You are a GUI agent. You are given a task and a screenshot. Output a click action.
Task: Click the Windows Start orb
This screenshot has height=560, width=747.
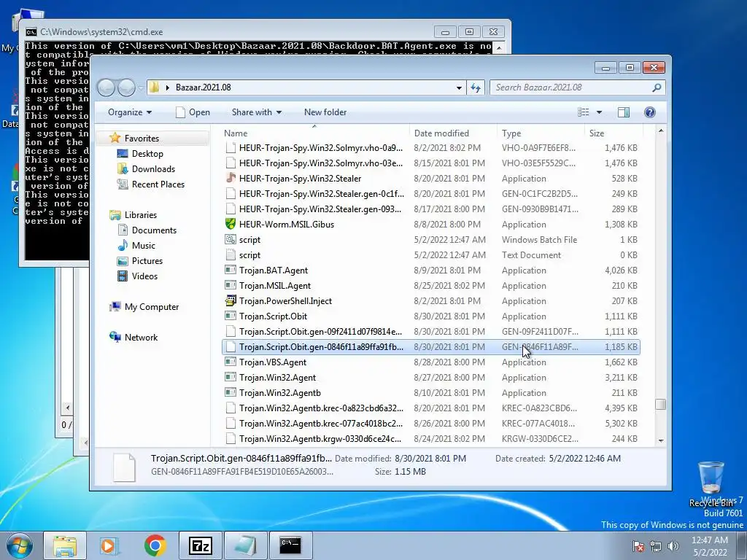click(20, 545)
